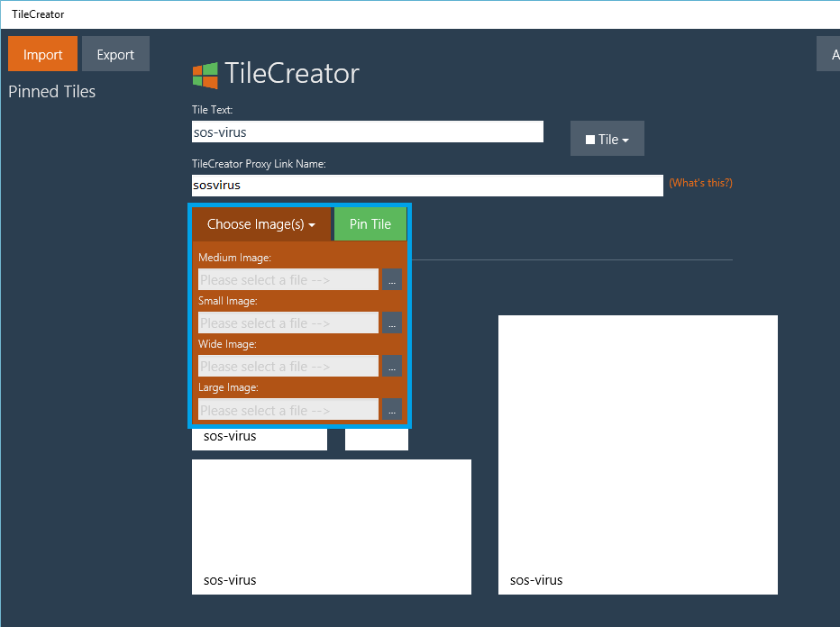Select the large sos-virus tile preview
The height and width of the screenshot is (627, 840).
point(637,454)
